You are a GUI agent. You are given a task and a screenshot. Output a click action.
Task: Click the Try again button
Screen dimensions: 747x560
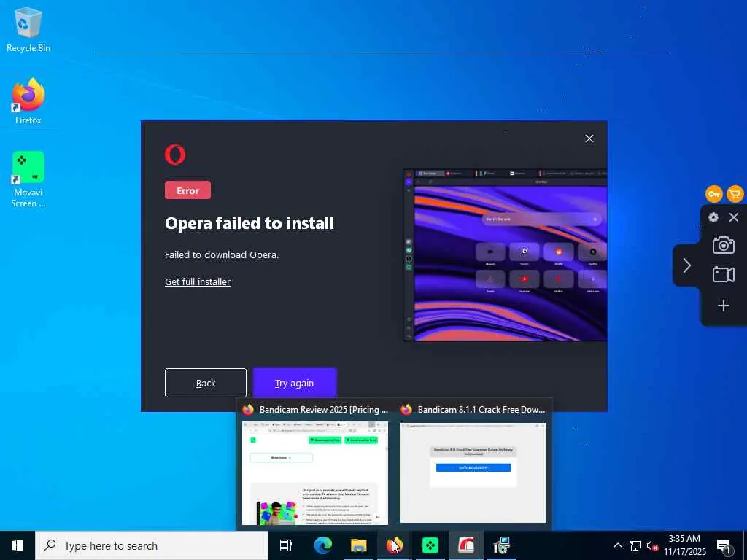[x=295, y=383]
